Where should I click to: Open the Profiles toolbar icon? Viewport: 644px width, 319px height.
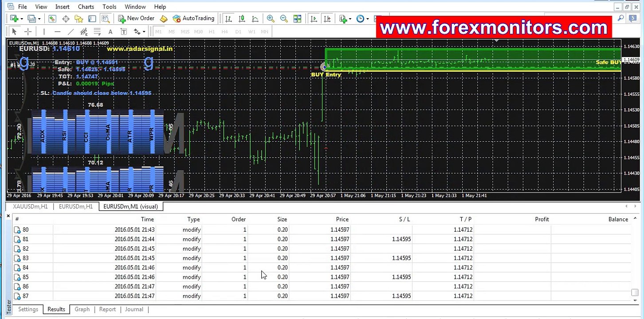click(31, 19)
